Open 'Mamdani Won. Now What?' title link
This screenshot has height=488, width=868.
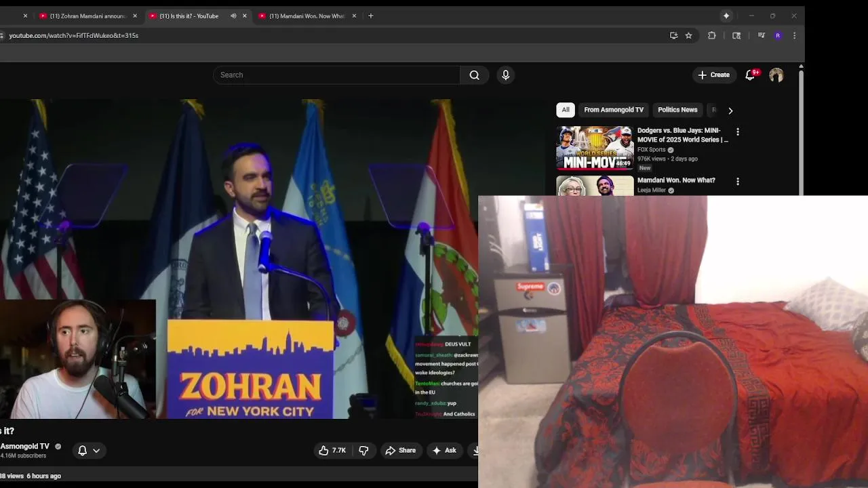(x=676, y=180)
